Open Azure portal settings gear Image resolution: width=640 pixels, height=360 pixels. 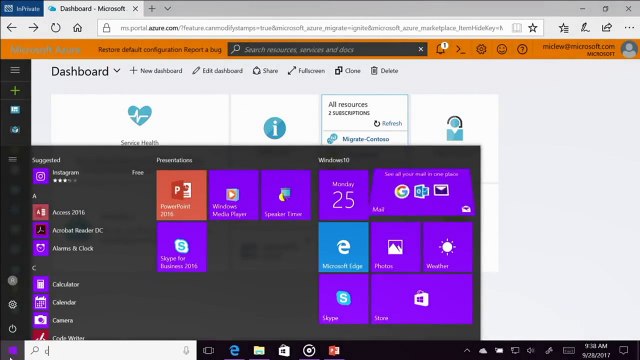coord(481,49)
